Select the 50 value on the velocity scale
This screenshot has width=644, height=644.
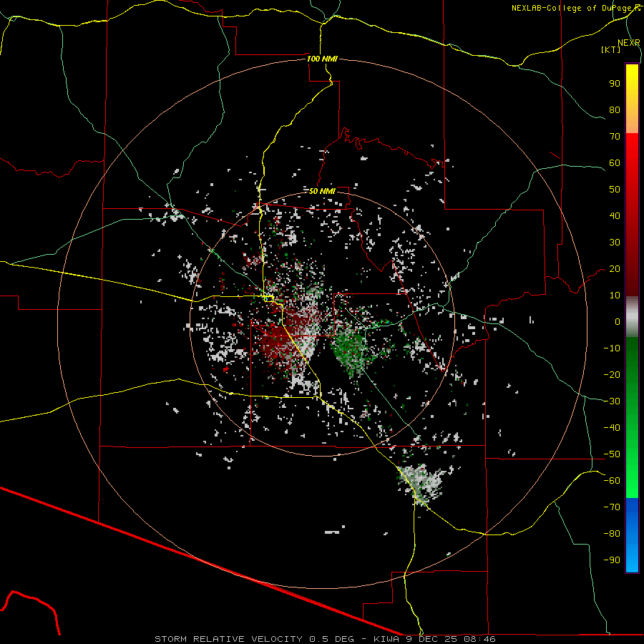click(x=615, y=190)
